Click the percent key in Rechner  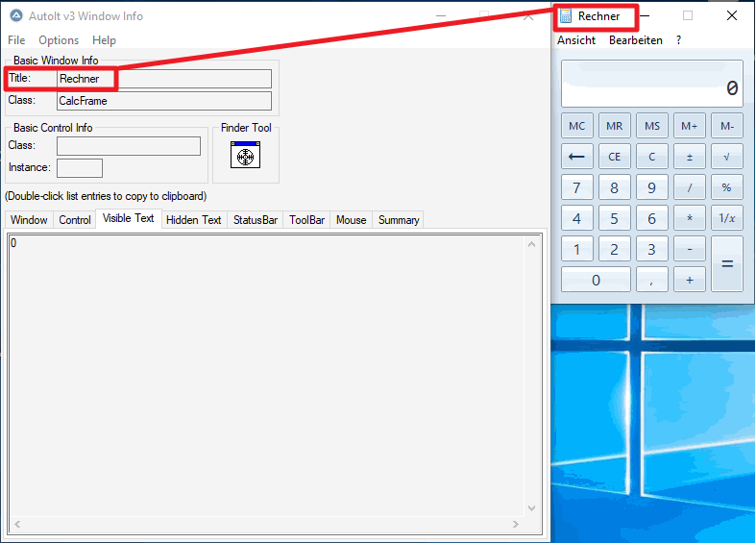(x=726, y=187)
